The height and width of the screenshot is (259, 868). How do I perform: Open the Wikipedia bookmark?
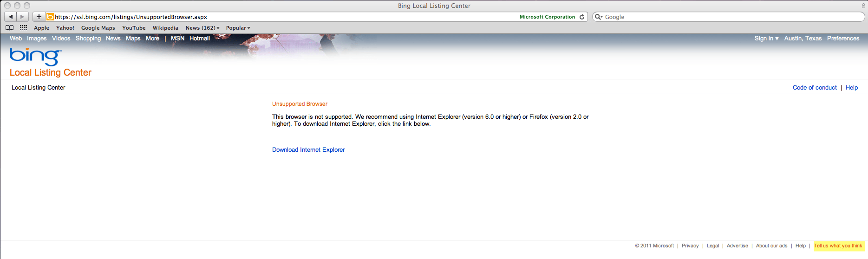tap(165, 28)
